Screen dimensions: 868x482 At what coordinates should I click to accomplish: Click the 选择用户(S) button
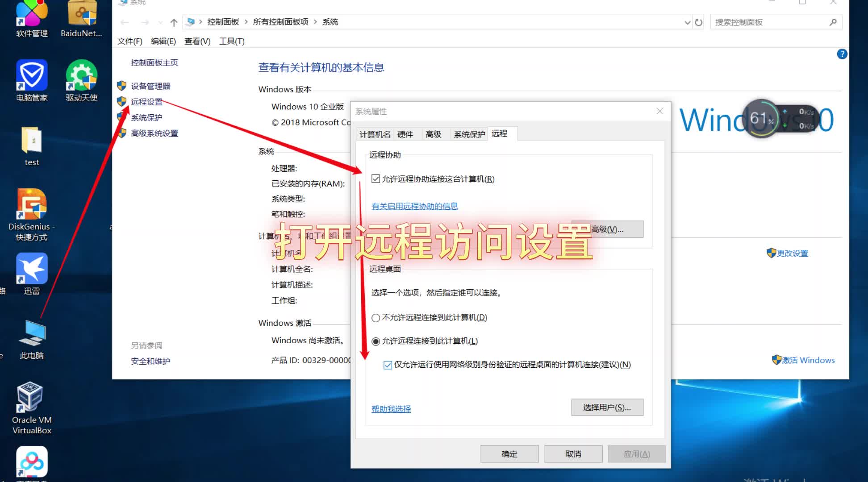(x=607, y=407)
